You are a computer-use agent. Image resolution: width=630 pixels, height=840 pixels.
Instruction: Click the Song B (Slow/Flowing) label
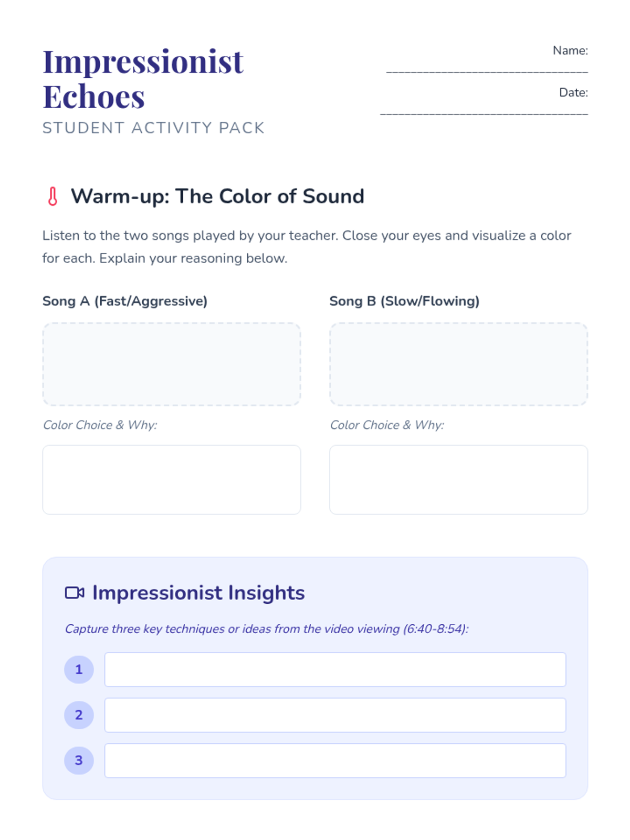tap(404, 301)
